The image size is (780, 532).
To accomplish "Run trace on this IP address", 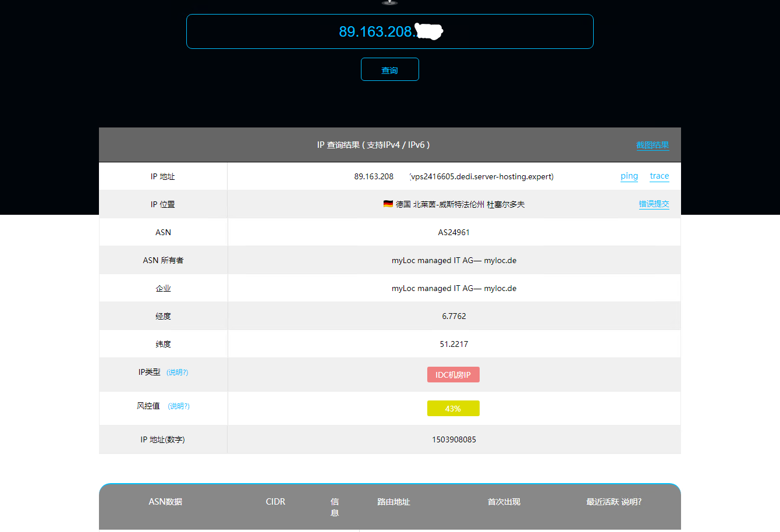I will 660,176.
